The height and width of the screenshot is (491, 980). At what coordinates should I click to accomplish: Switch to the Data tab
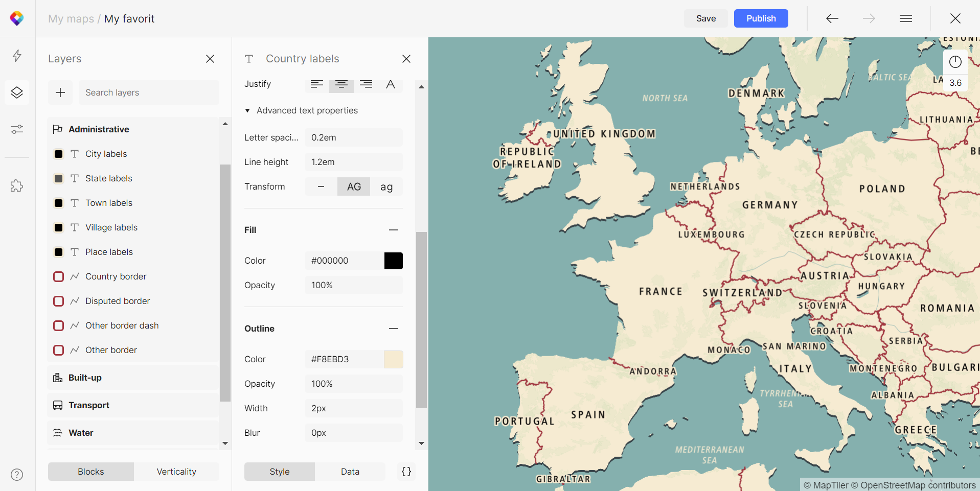350,472
